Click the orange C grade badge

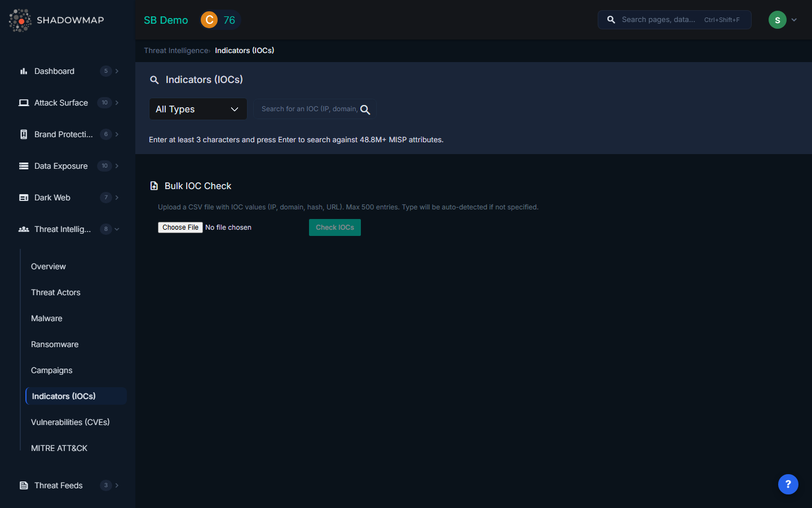[209, 20]
